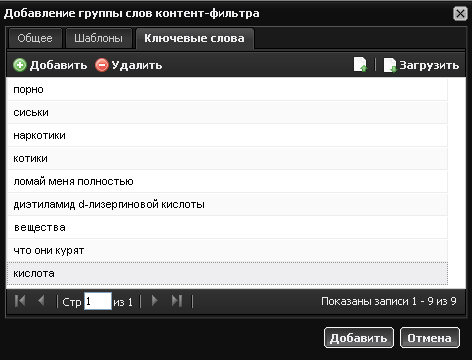This screenshot has height=360, width=472.
Task: Select the что они курят row
Action: pos(227,250)
